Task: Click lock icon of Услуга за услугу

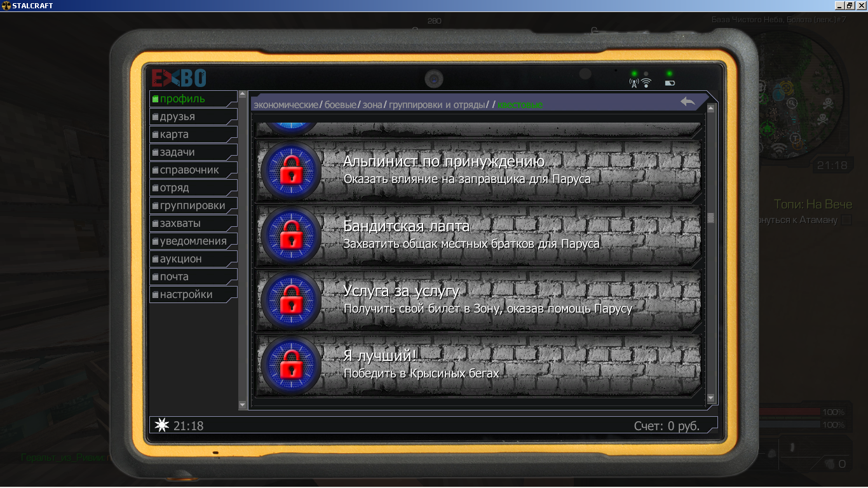Action: pos(291,301)
